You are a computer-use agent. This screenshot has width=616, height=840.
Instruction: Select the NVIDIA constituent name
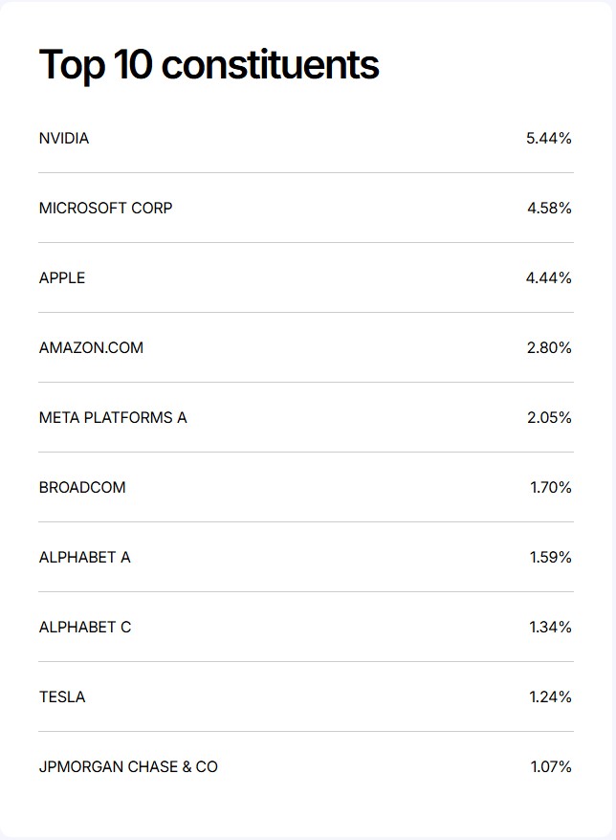[x=64, y=139]
